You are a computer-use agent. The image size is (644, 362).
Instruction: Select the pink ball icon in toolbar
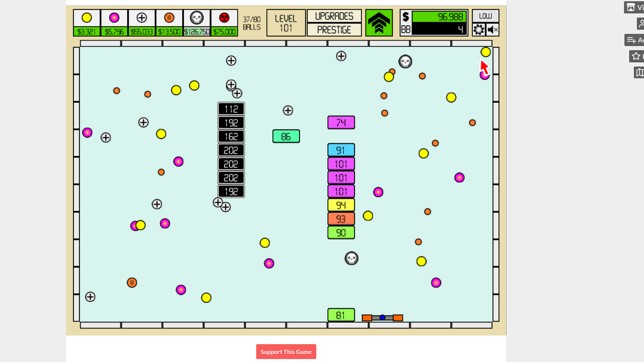pyautogui.click(x=114, y=18)
